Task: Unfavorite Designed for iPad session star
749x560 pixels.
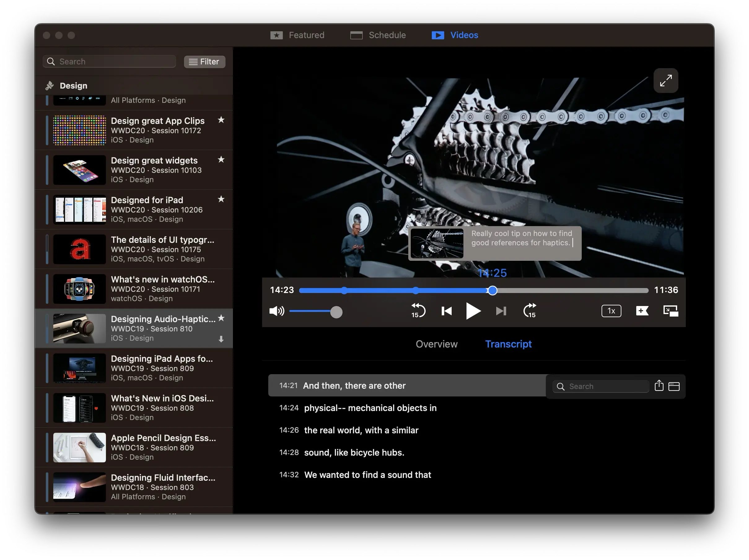Action: tap(221, 199)
